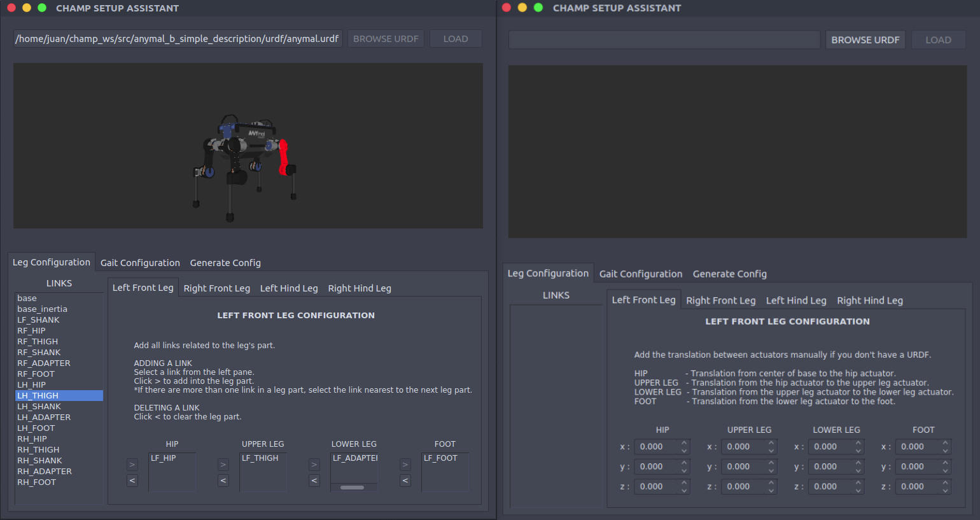The height and width of the screenshot is (520, 980).
Task: Clear the UPPER LEG part with <
Action: tap(223, 481)
